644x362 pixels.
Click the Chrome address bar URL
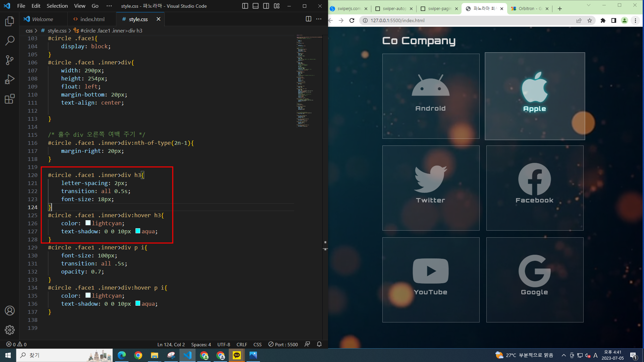click(397, 20)
